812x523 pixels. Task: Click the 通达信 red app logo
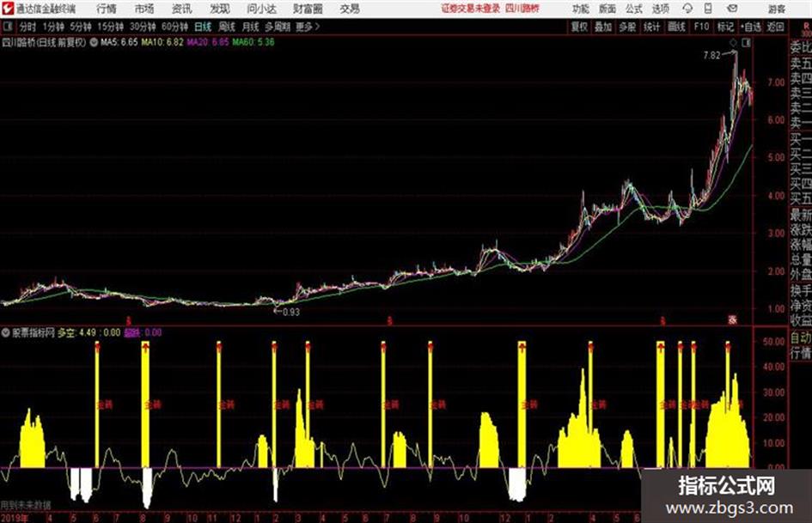point(8,9)
